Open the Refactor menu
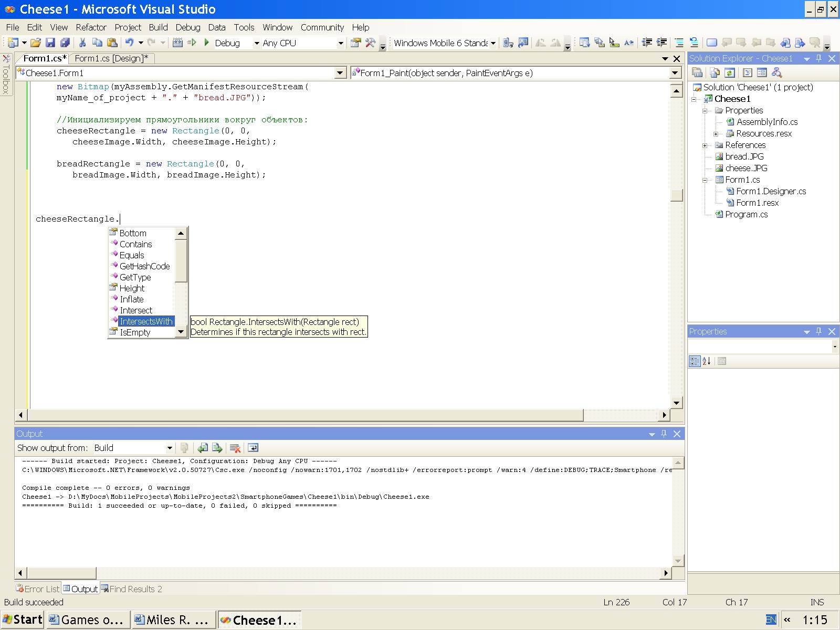Viewport: 840px width, 630px height. (91, 27)
